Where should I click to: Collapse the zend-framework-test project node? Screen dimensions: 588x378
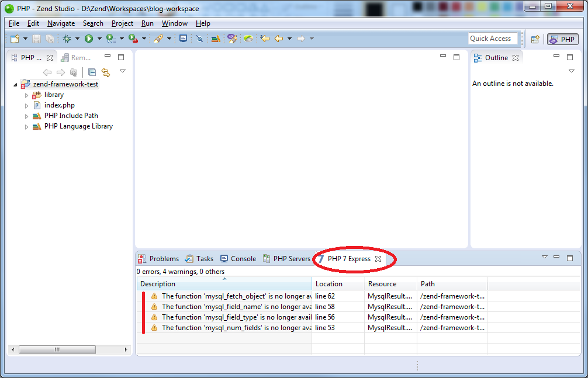[x=15, y=85]
